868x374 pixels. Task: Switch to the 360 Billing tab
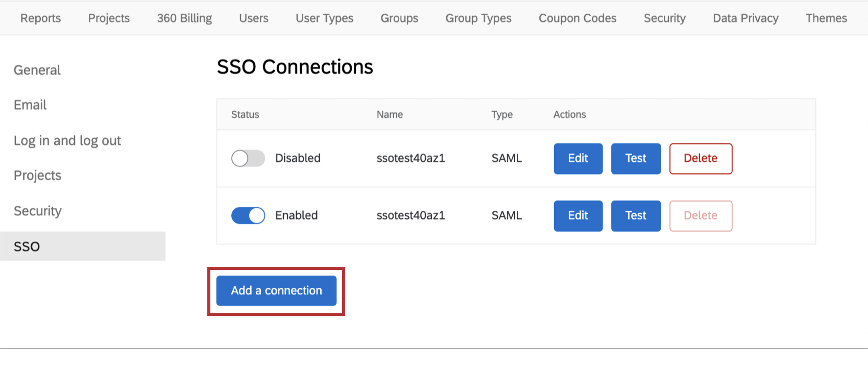[184, 18]
